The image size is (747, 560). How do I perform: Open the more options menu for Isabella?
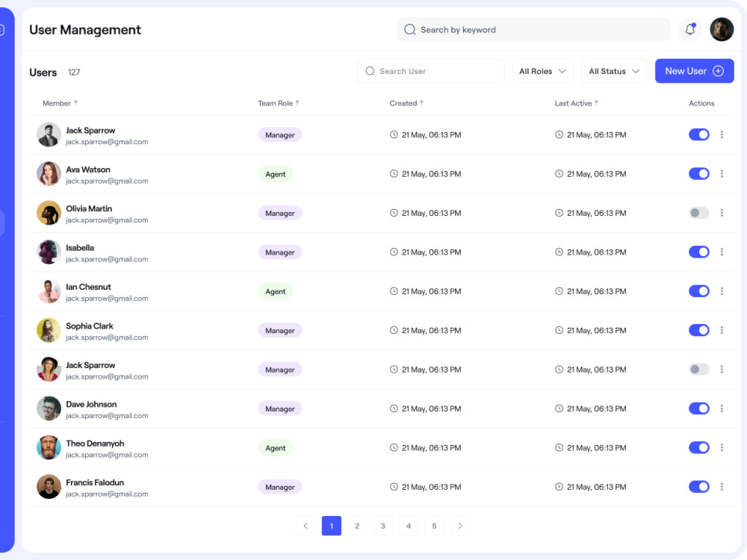722,252
